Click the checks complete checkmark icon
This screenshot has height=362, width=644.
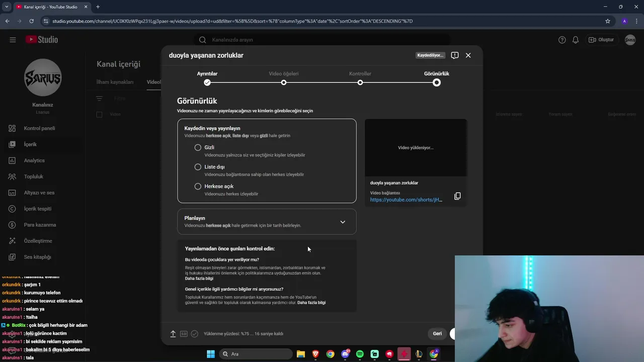194,333
